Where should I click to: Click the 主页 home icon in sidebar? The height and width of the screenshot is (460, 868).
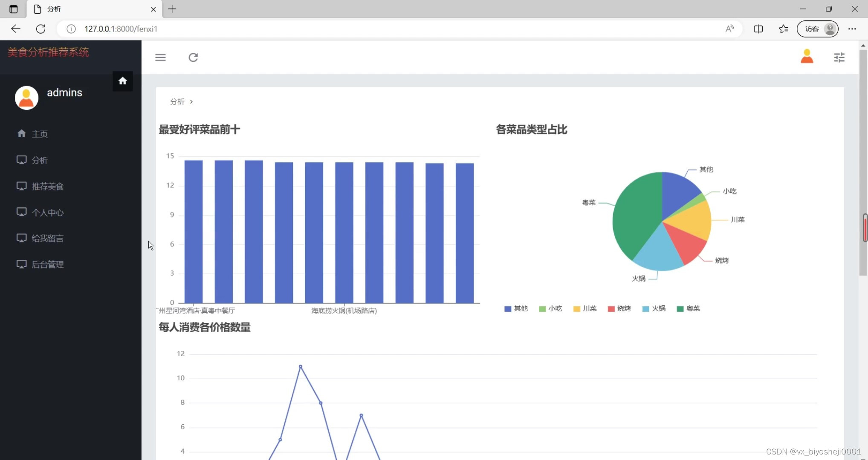tap(21, 134)
